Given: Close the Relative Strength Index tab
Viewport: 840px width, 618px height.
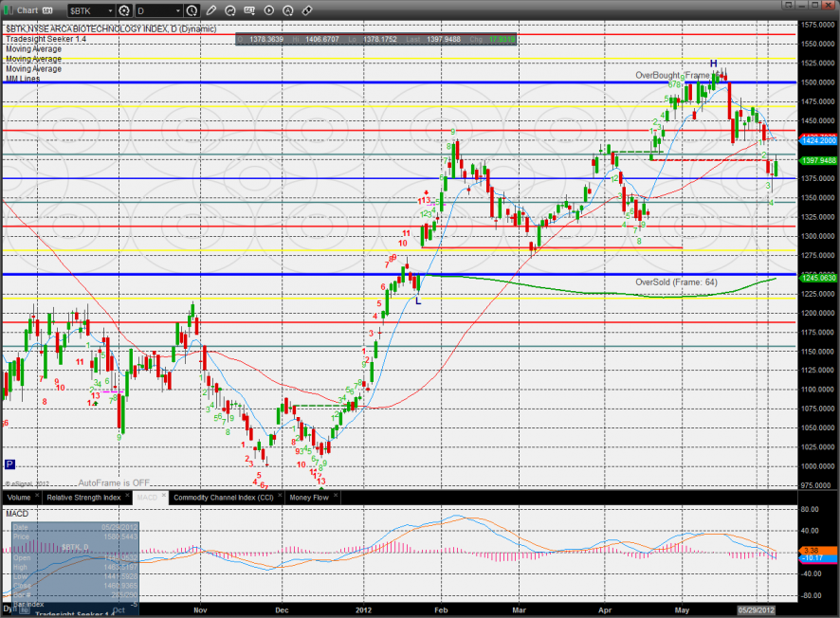Looking at the screenshot, I should (x=127, y=496).
